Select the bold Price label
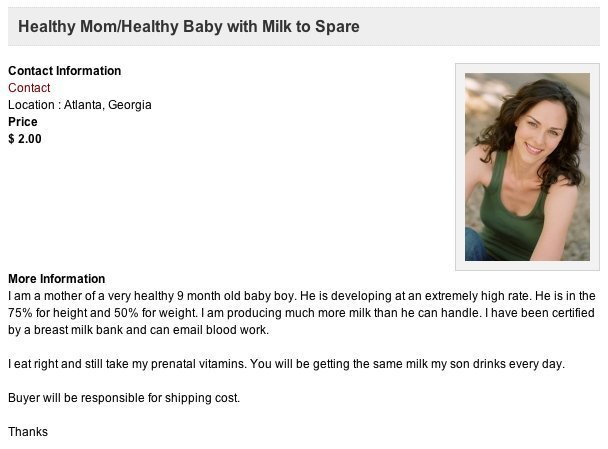This screenshot has height=449, width=608. [x=23, y=122]
